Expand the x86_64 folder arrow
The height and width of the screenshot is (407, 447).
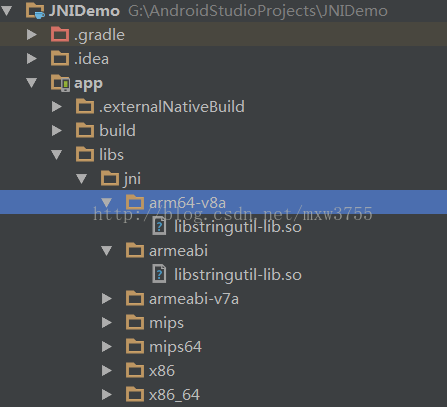point(107,395)
